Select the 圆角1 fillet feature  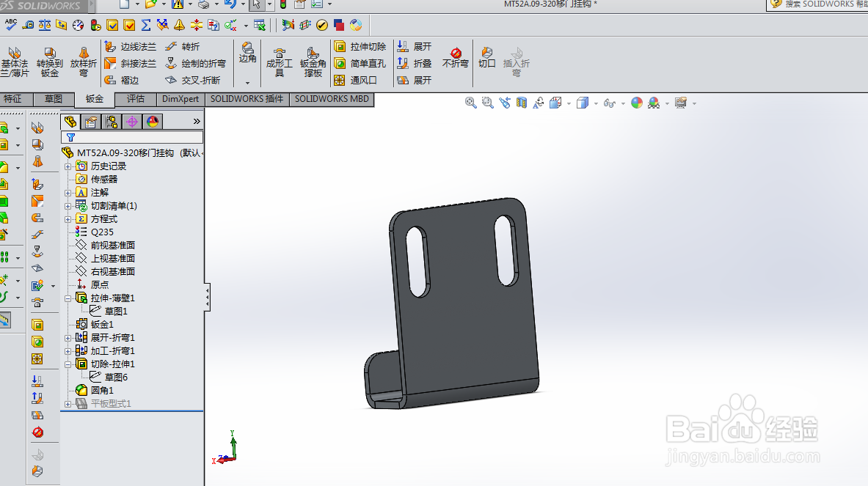[95, 391]
